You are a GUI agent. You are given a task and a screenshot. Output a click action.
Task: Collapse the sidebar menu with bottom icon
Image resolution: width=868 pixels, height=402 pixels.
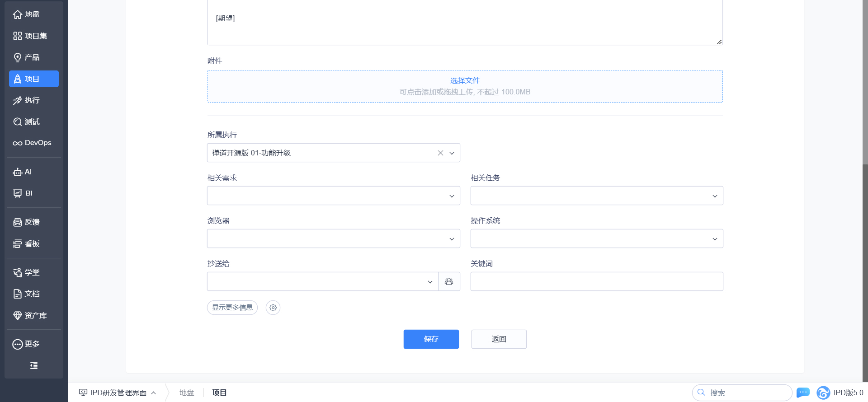(34, 365)
